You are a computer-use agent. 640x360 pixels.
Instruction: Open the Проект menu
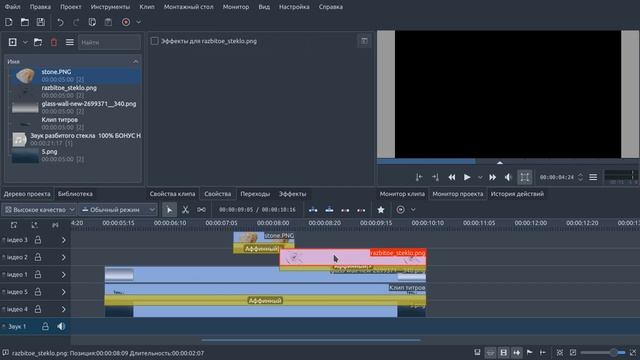tap(71, 7)
